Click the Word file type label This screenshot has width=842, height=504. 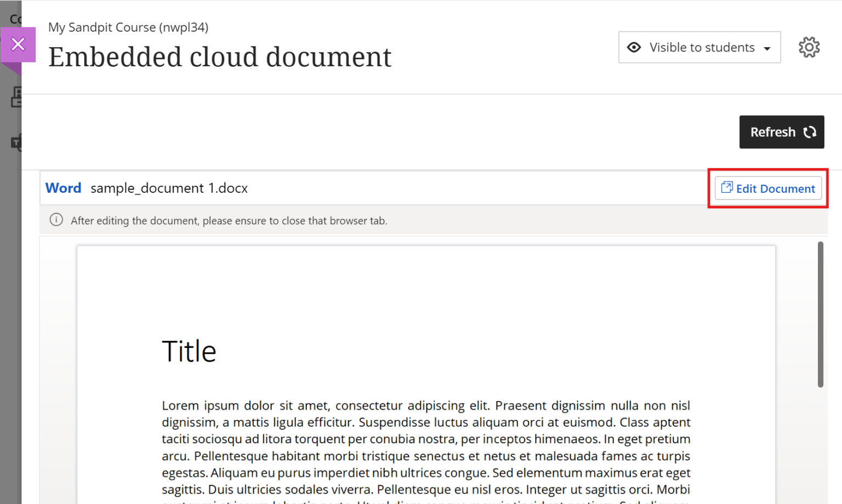63,188
